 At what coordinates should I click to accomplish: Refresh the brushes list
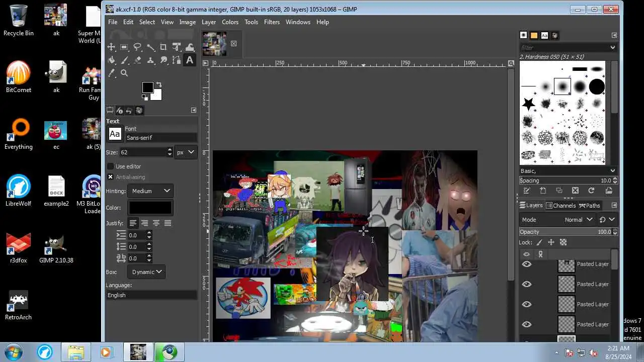(591, 191)
